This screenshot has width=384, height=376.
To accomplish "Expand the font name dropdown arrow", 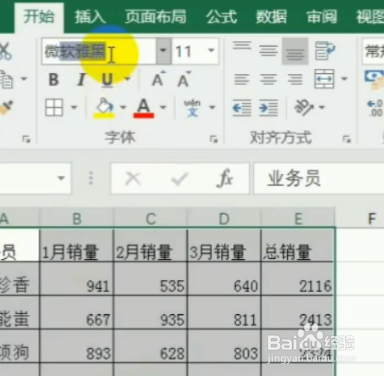I will [x=163, y=51].
